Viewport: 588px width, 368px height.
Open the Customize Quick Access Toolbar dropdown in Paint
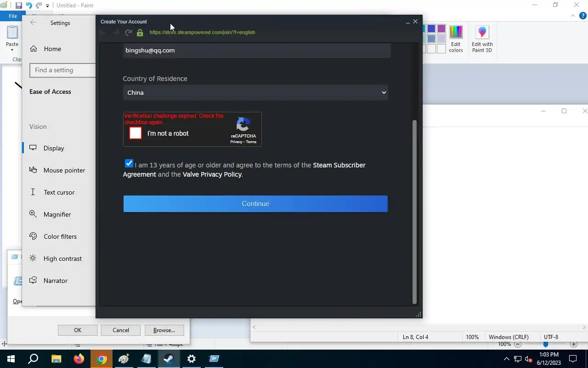[47, 6]
